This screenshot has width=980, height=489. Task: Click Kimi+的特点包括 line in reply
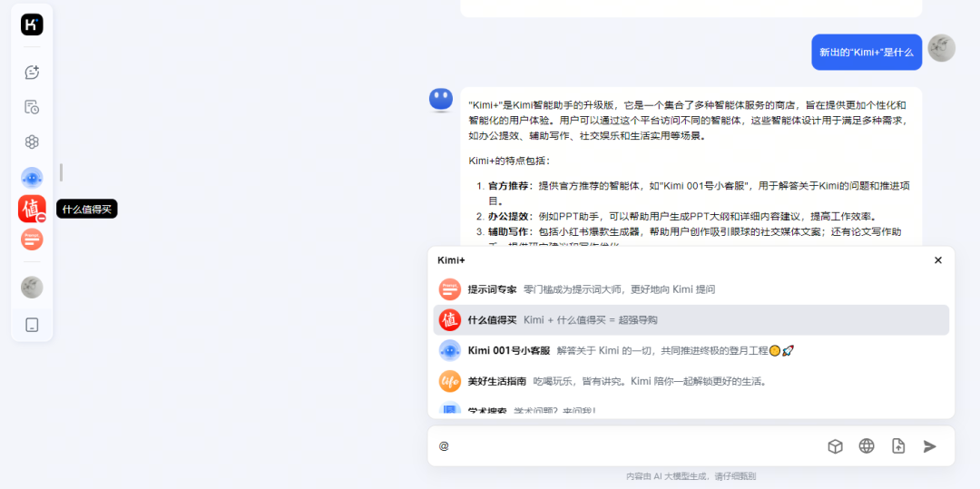tap(509, 161)
